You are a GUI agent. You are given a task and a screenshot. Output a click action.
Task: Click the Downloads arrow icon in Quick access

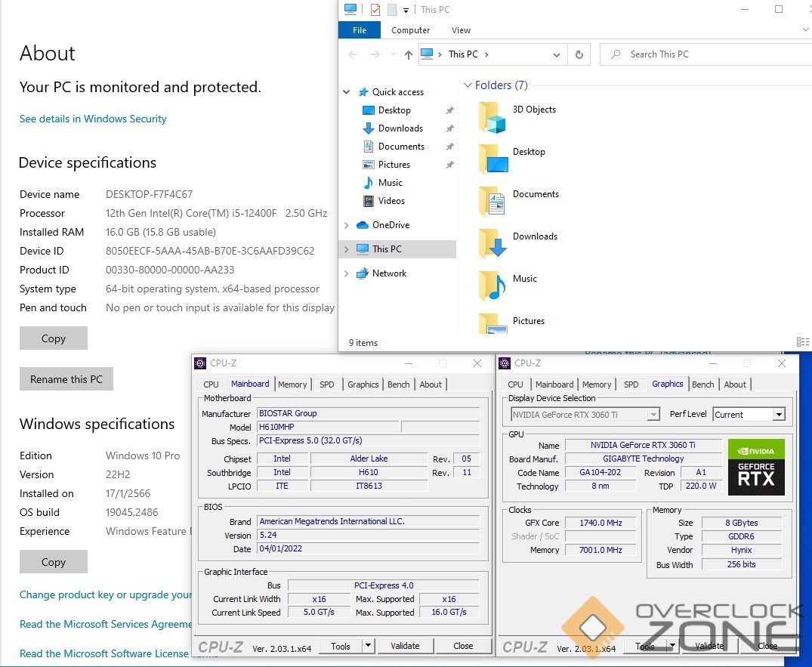coord(368,128)
